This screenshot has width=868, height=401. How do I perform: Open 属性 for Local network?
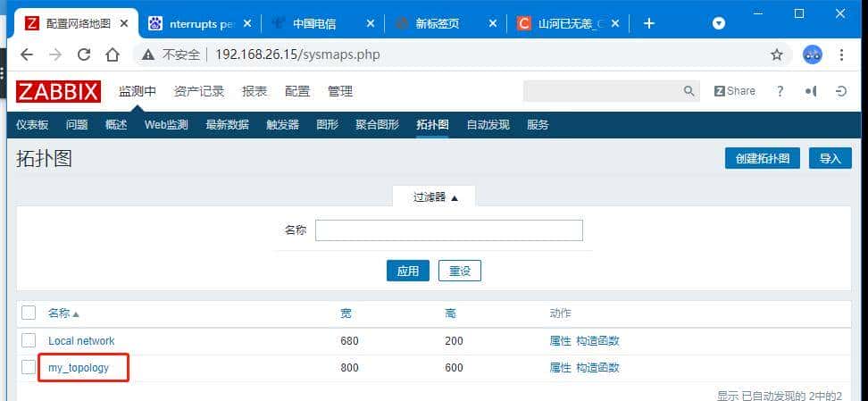pyautogui.click(x=560, y=340)
